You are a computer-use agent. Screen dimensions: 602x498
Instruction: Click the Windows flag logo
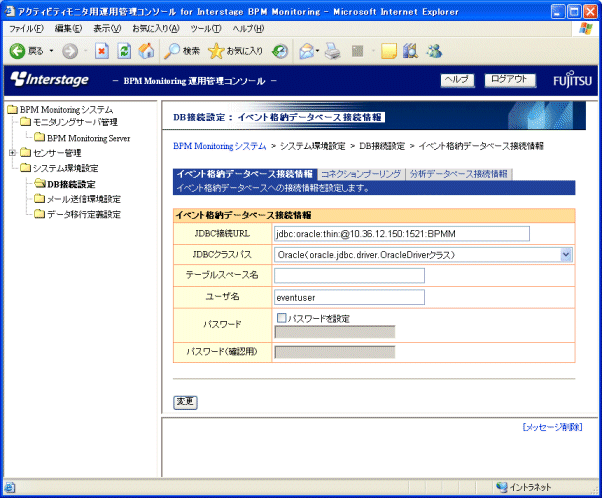(x=585, y=29)
